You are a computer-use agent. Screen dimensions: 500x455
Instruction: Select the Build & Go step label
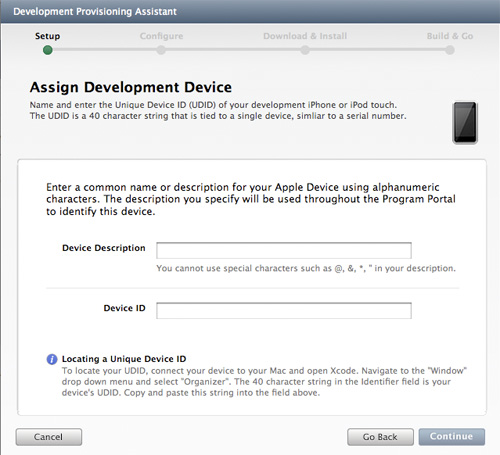tap(450, 36)
